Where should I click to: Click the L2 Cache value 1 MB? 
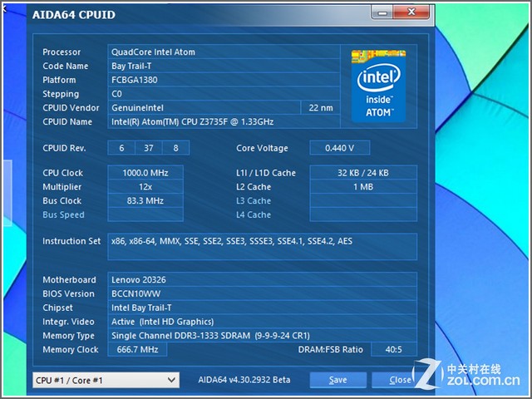pyautogui.click(x=363, y=186)
